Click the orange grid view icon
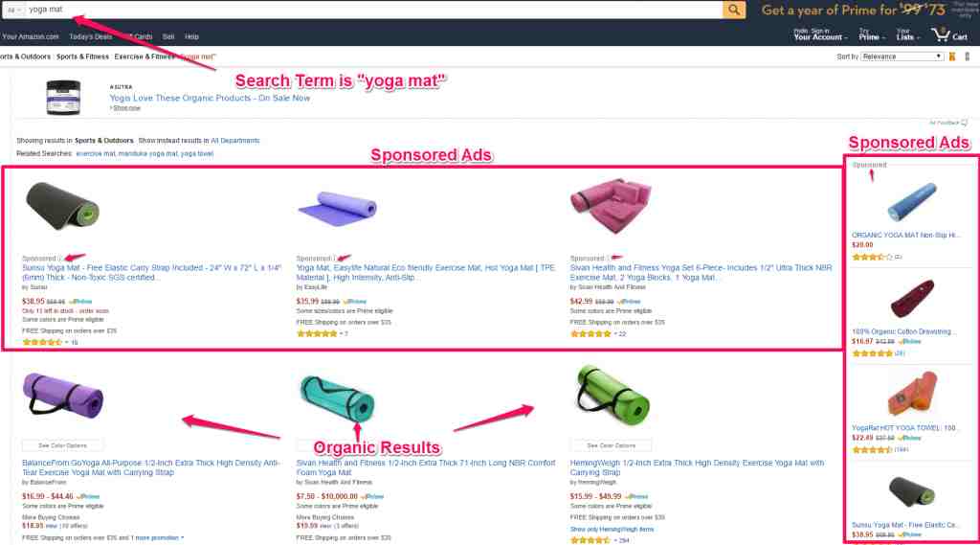Image resolution: width=980 pixels, height=545 pixels. point(952,57)
